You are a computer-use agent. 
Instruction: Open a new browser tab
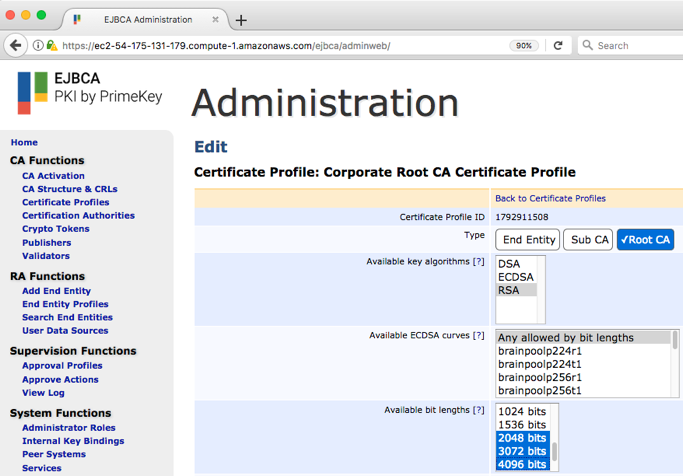tap(241, 19)
